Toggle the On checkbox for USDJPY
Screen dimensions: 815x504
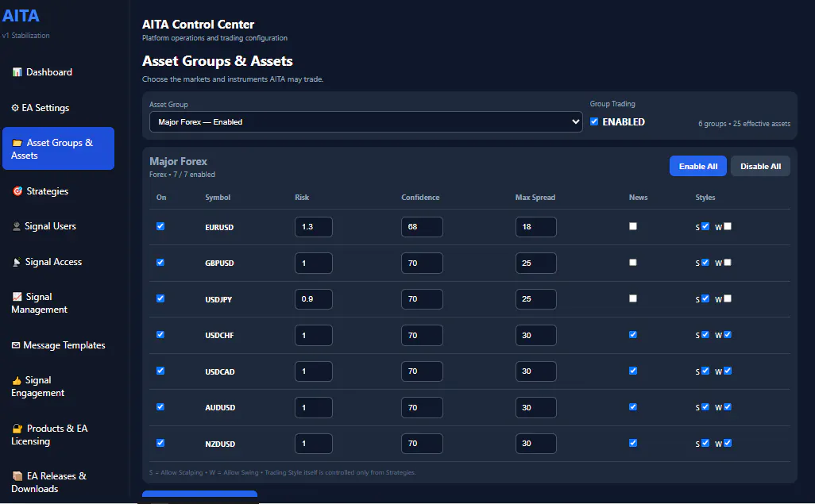pyautogui.click(x=160, y=298)
